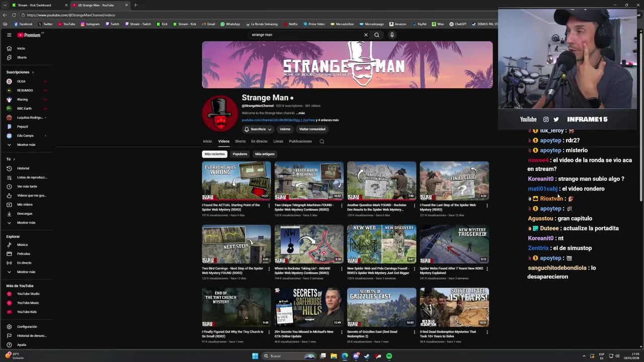Open a new browser tab
Screen dimensions: 644x362
coord(135,5)
